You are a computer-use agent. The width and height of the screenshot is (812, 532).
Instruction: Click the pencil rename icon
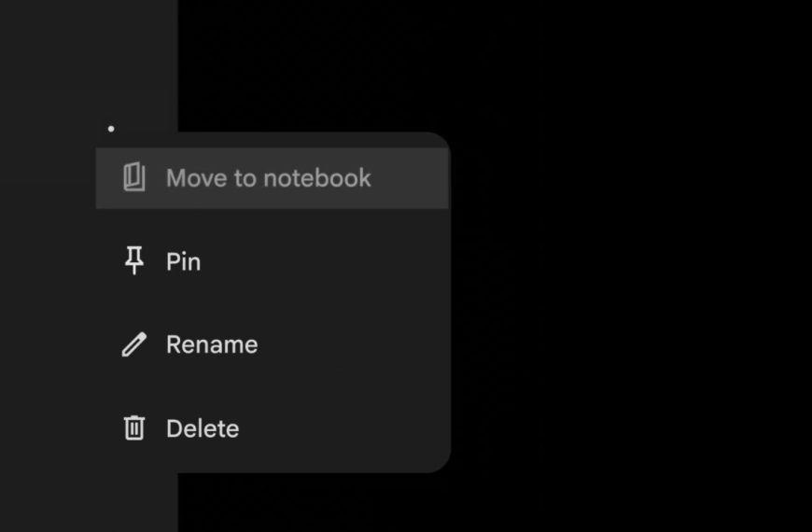(134, 344)
